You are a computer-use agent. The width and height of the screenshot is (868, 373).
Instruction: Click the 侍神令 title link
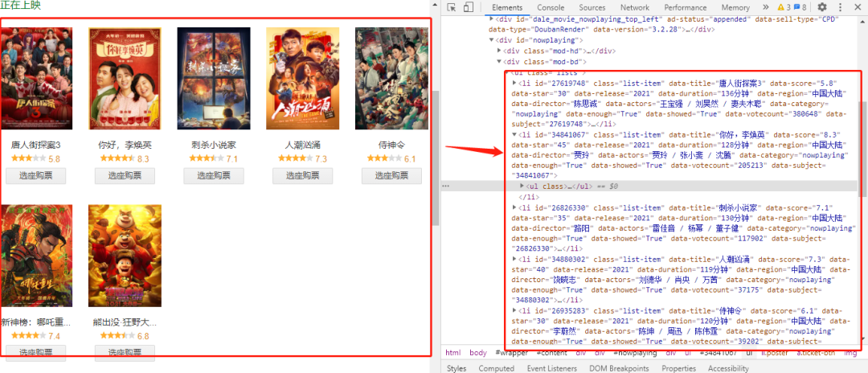tap(391, 145)
